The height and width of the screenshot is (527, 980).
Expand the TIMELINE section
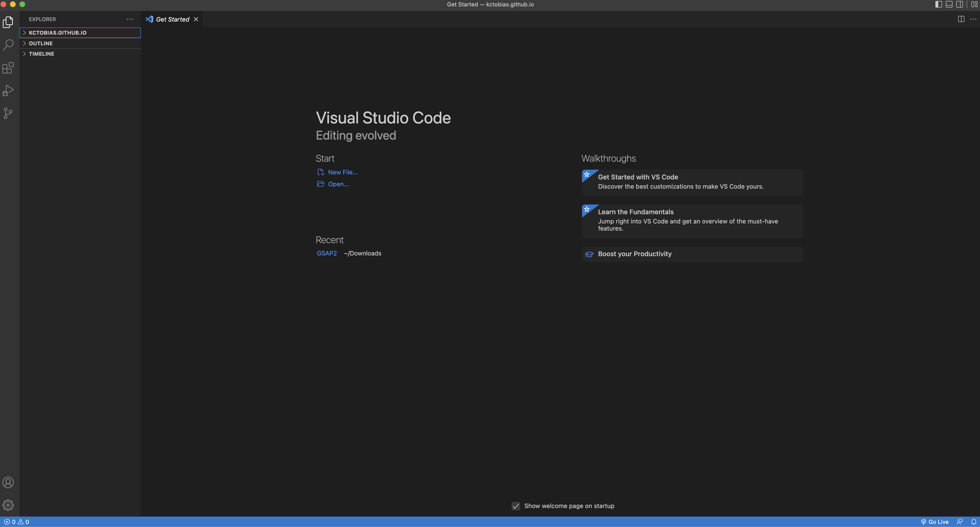(x=80, y=54)
